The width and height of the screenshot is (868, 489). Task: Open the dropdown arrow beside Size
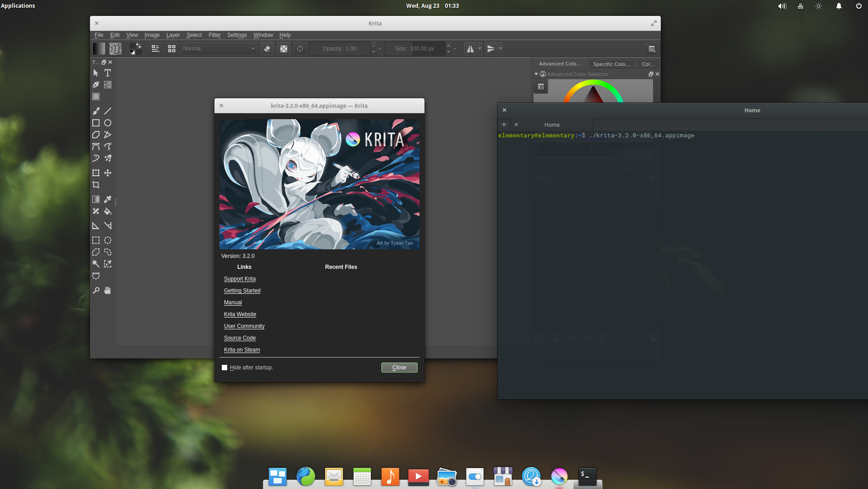[x=455, y=49]
